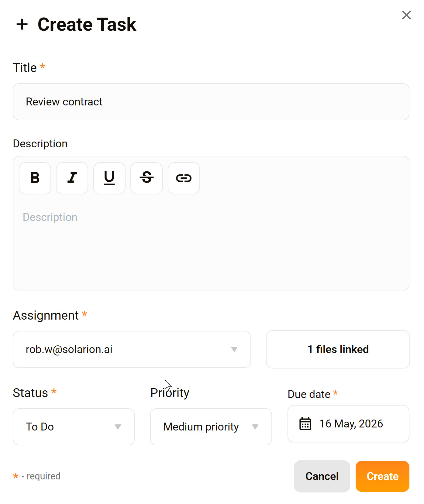Image resolution: width=424 pixels, height=504 pixels.
Task: Close the Create Task dialog
Action: tap(406, 15)
